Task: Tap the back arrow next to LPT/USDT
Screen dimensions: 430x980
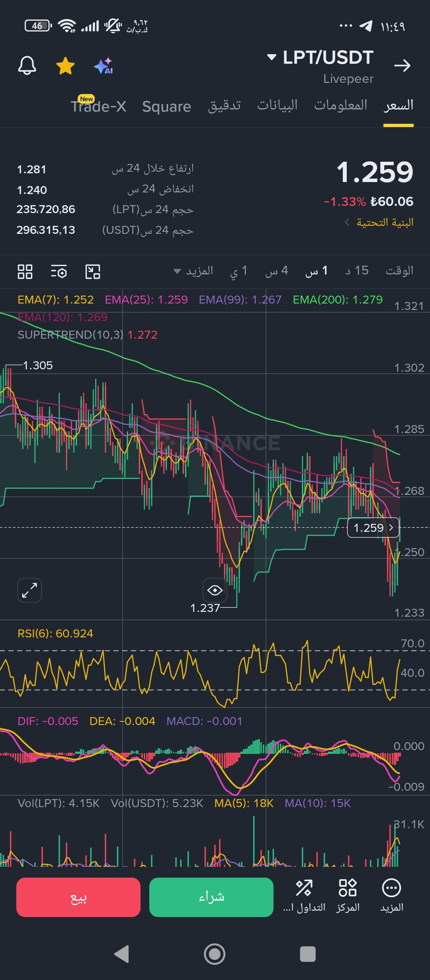Action: (402, 66)
